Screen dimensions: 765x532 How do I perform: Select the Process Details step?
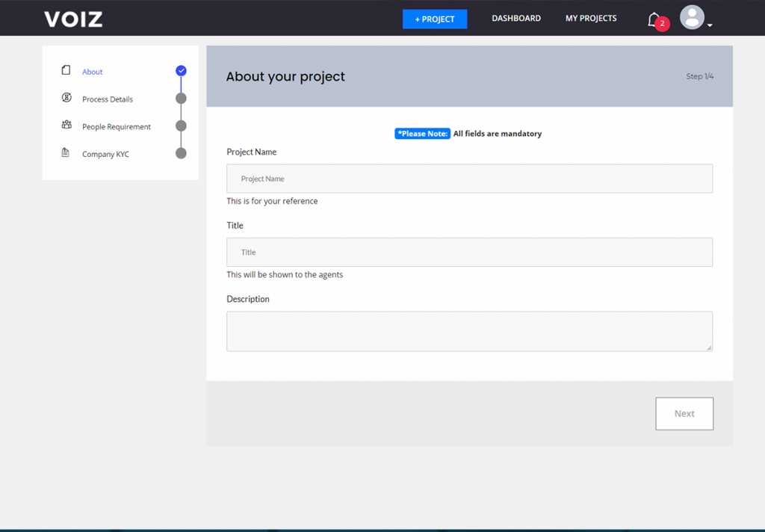tap(108, 99)
